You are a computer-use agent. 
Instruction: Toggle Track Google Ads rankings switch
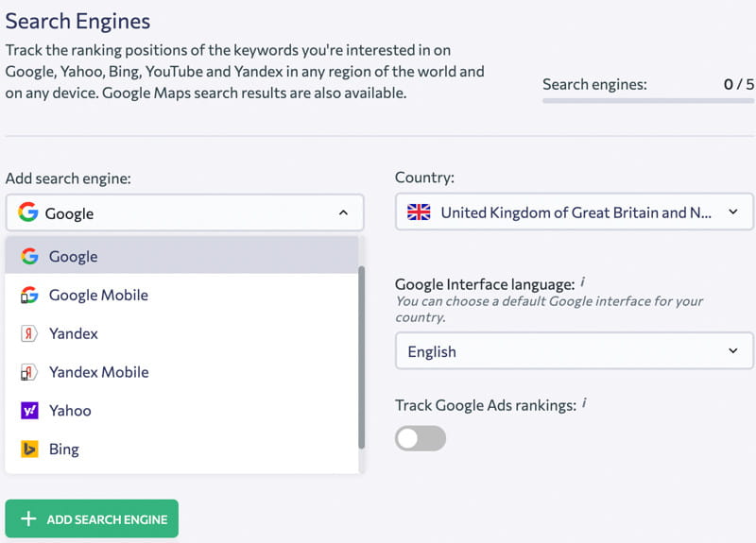pos(421,438)
